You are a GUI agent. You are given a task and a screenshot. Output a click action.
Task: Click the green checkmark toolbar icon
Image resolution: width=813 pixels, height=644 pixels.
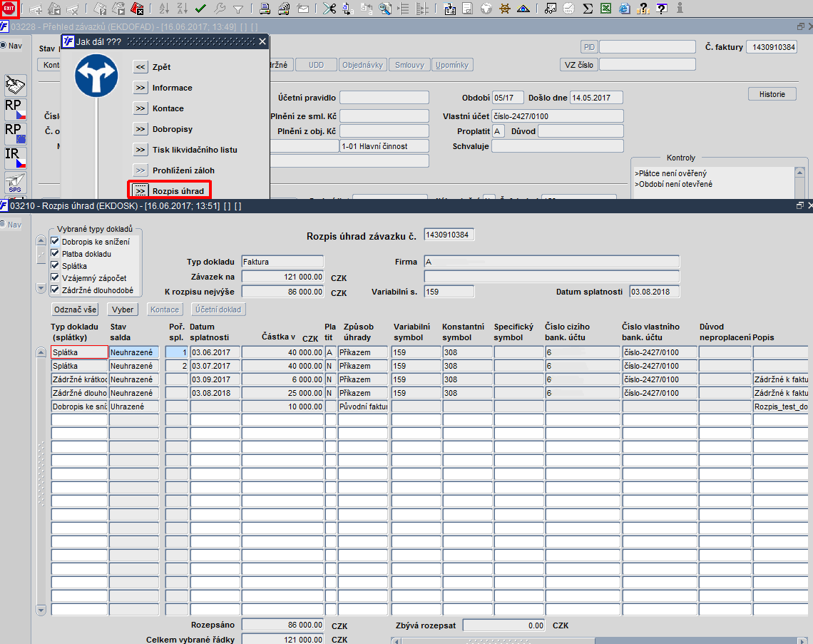(x=200, y=9)
